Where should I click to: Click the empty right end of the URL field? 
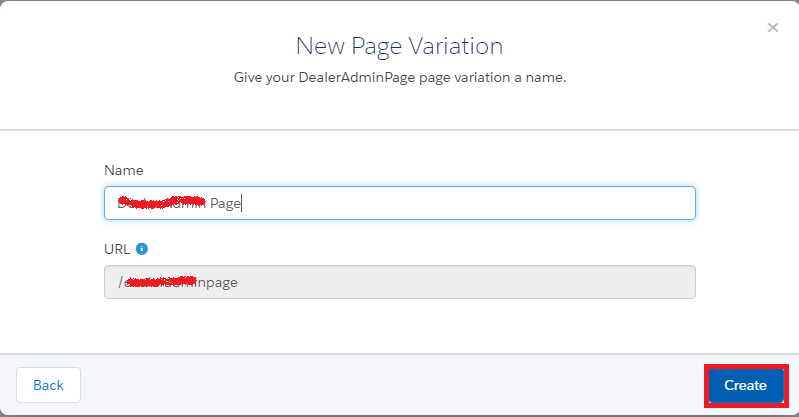click(600, 282)
